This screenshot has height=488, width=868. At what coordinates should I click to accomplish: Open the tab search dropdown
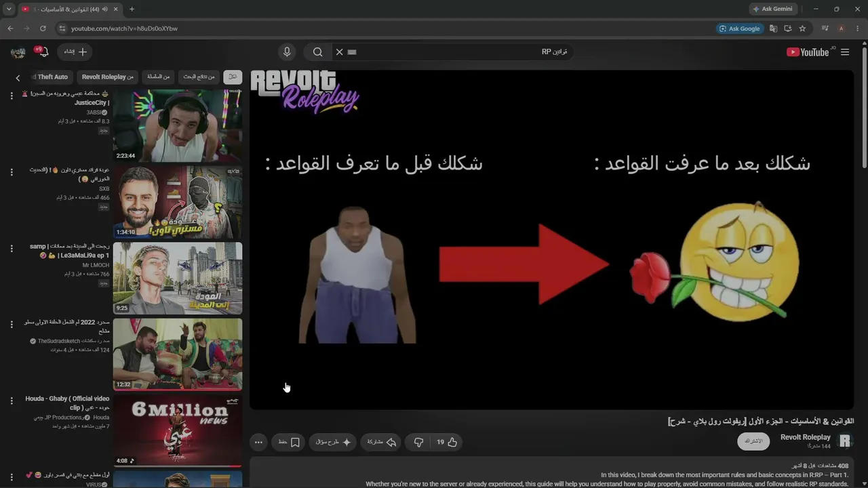(9, 9)
